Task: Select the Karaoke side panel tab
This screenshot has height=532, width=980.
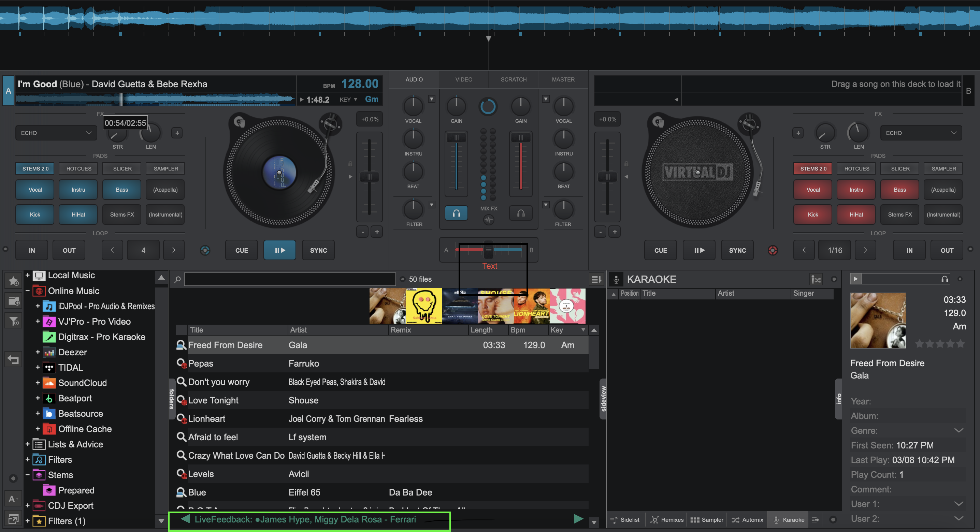Action: click(x=788, y=519)
